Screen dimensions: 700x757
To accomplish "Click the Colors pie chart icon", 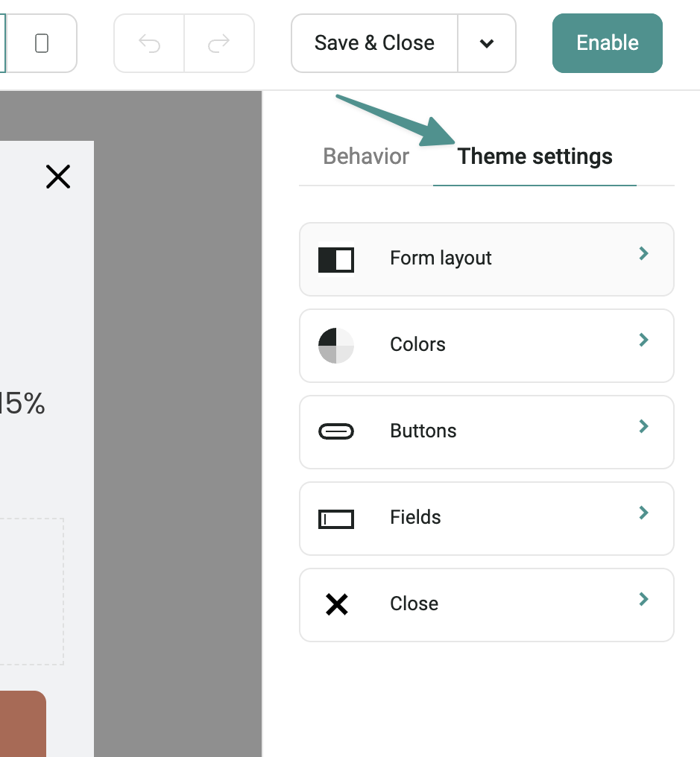I will (336, 346).
